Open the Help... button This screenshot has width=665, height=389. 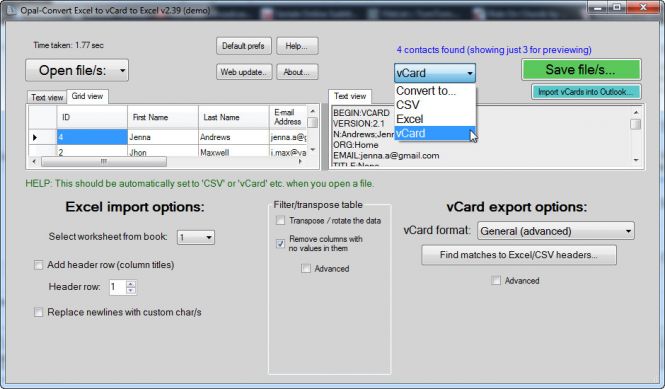[x=297, y=46]
